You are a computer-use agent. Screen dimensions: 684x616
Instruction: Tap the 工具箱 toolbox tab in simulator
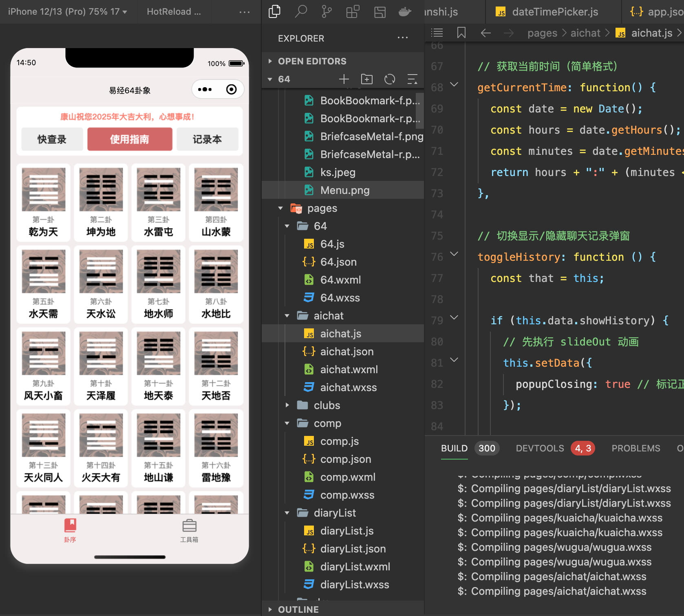(189, 530)
